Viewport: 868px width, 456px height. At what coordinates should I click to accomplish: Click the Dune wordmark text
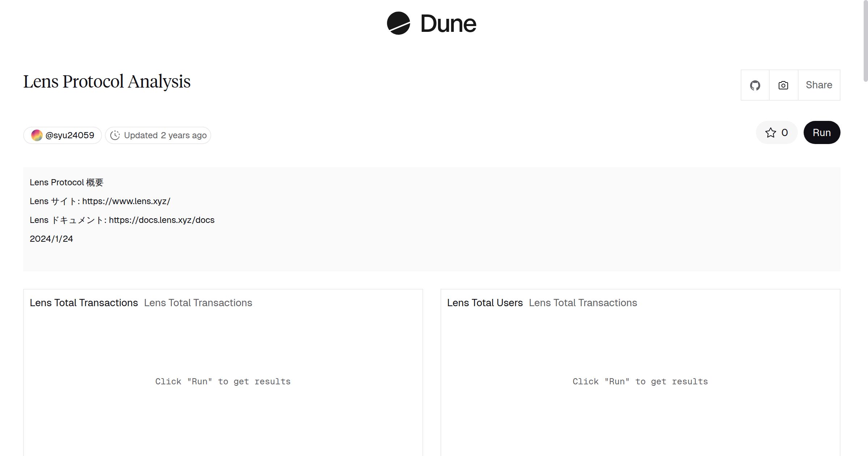[448, 24]
